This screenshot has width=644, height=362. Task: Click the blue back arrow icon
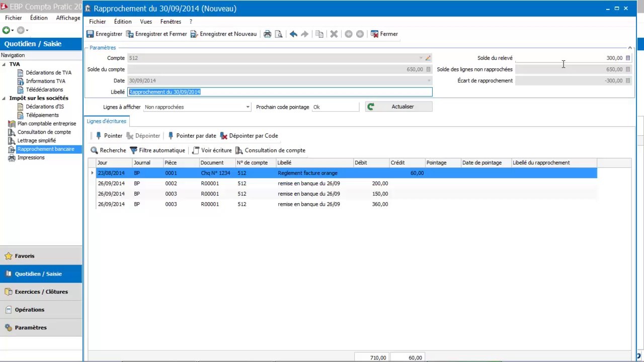(293, 34)
